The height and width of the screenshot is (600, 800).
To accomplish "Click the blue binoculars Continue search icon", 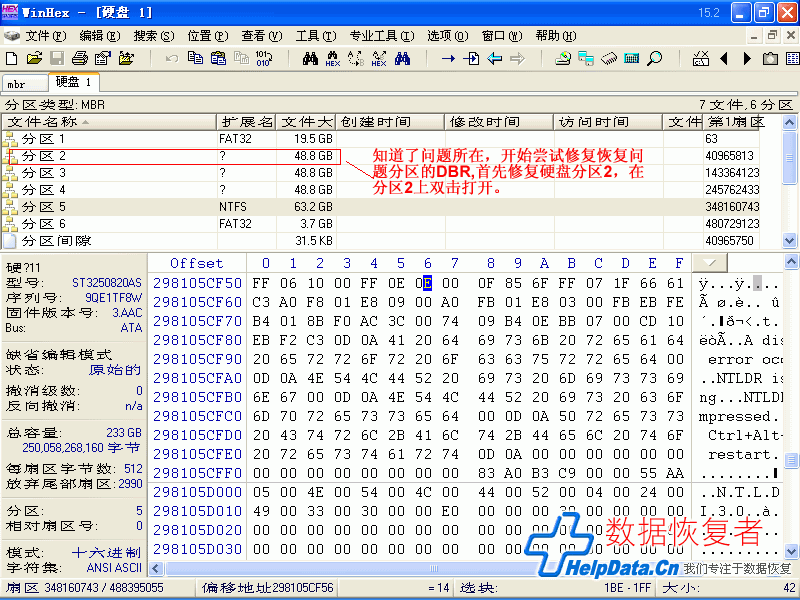I will click(402, 58).
